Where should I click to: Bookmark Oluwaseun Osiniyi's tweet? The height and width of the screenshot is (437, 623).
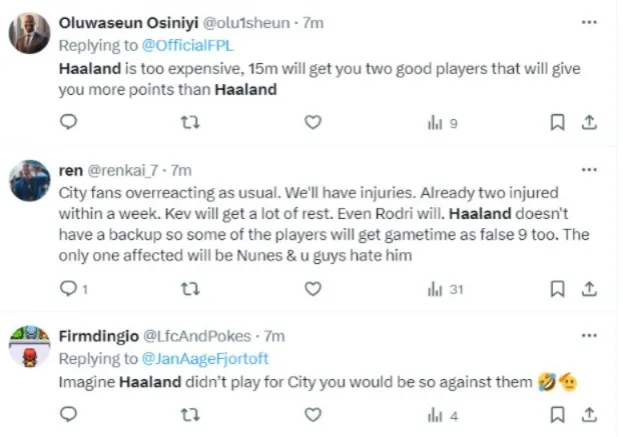[x=558, y=123]
